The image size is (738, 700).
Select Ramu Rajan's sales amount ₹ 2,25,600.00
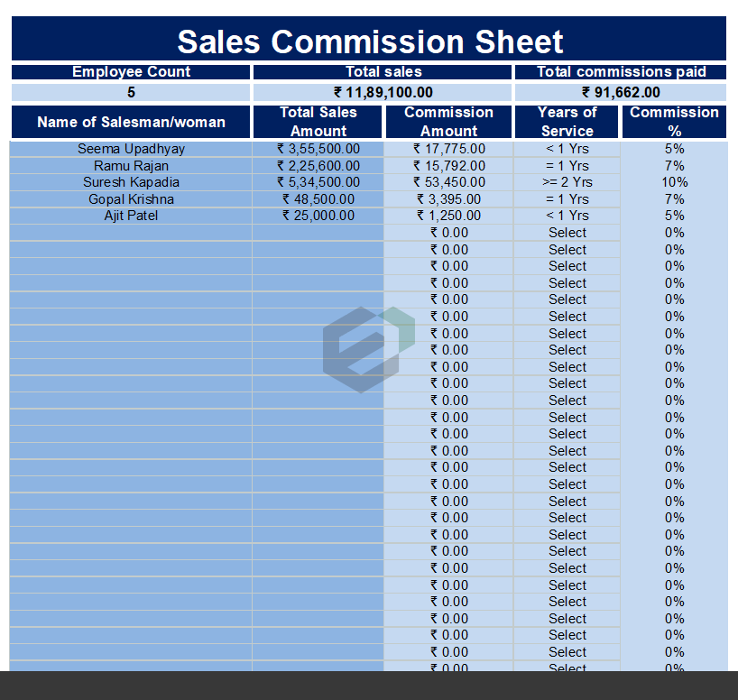coord(318,166)
